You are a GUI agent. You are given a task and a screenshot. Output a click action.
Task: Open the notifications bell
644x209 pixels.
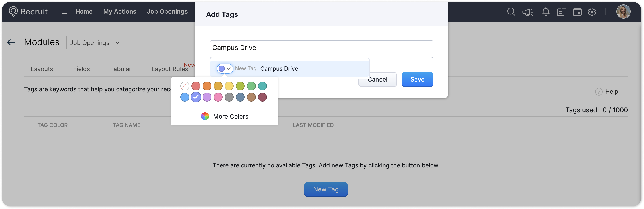pos(545,12)
